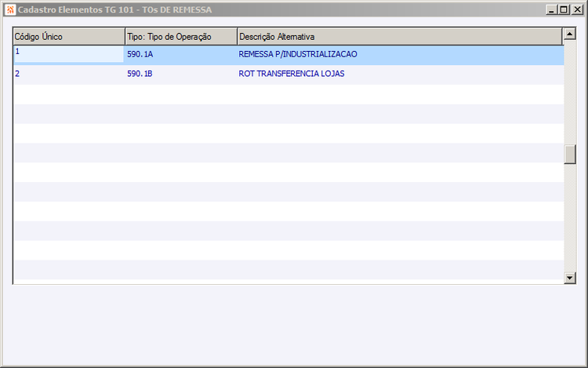Click the Descrição Alternativa column header
Viewport: 588px width, 368px height.
[400, 36]
